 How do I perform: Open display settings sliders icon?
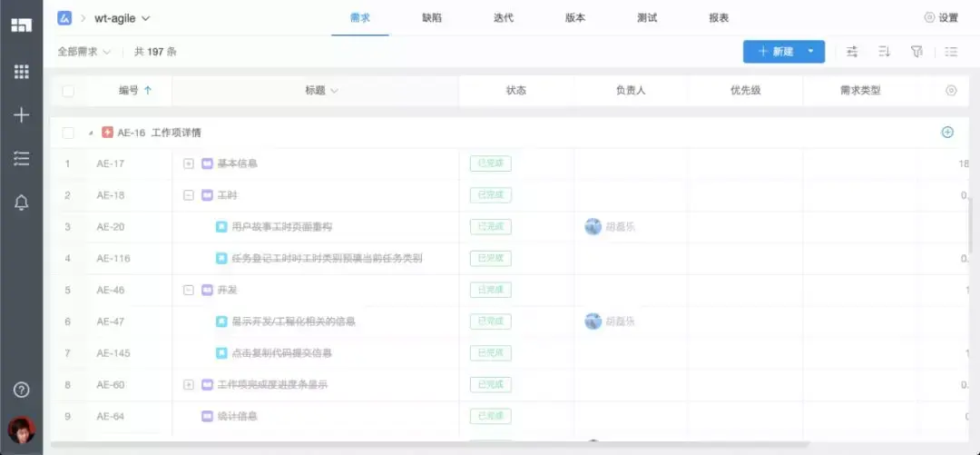click(x=852, y=52)
